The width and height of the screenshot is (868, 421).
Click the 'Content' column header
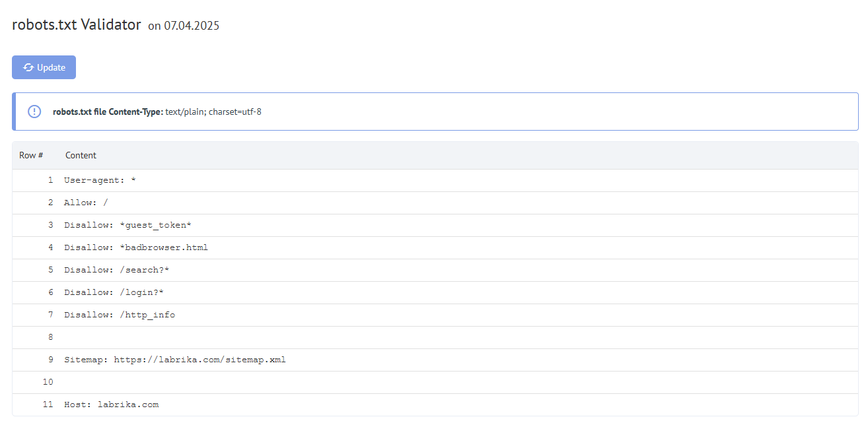point(81,155)
